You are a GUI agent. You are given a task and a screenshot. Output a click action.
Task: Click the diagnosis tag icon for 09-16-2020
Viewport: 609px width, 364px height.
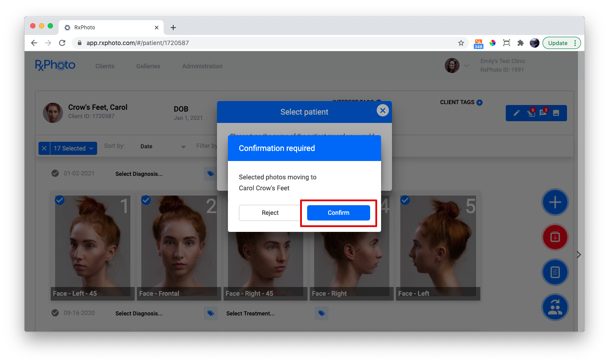click(211, 313)
